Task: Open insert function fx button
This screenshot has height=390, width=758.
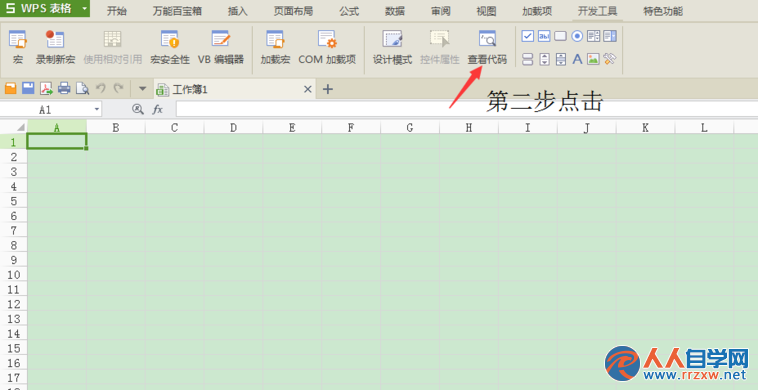Action: point(158,110)
